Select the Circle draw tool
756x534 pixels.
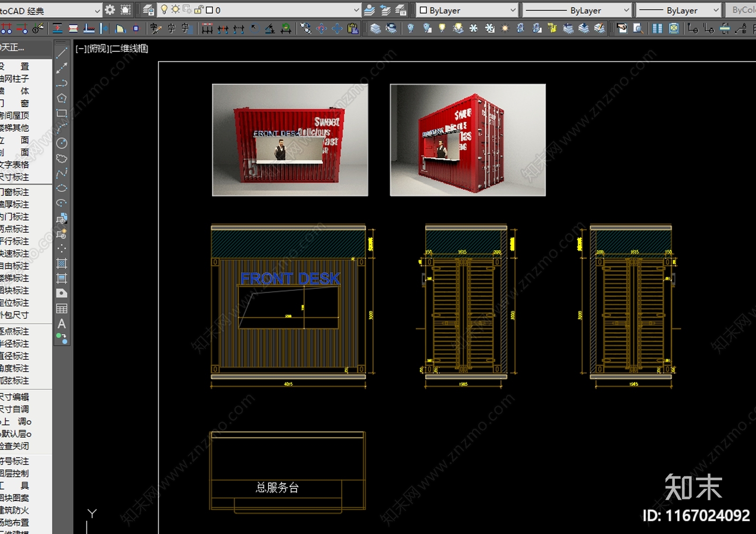point(61,143)
